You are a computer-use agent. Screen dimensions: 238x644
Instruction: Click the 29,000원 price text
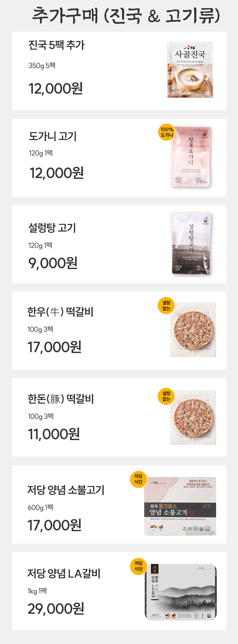[x=56, y=608]
